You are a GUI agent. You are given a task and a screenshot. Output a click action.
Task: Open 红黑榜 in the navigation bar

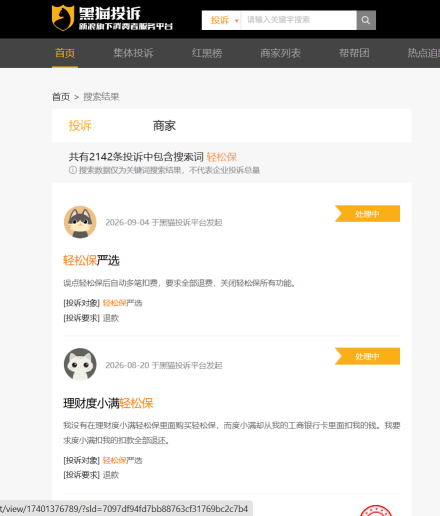(207, 53)
